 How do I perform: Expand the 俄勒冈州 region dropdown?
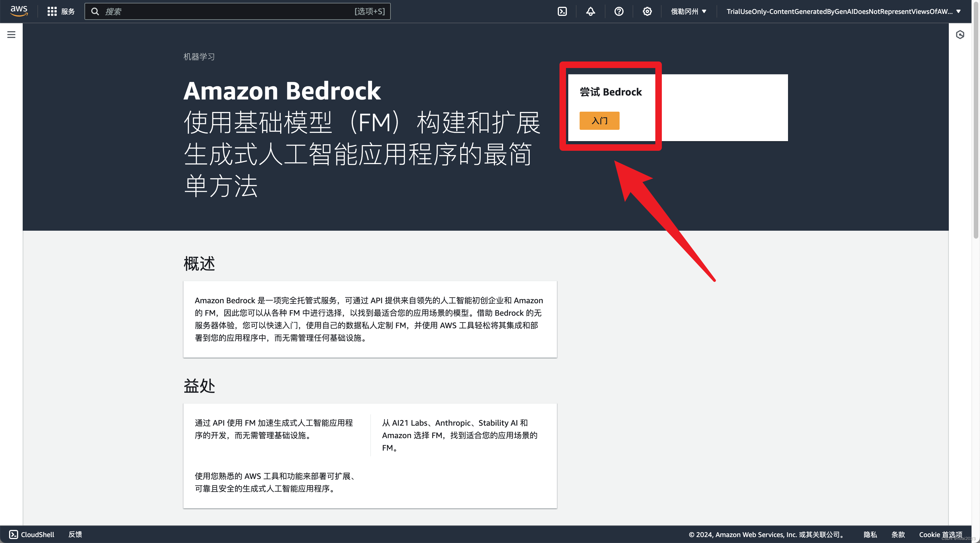point(688,11)
